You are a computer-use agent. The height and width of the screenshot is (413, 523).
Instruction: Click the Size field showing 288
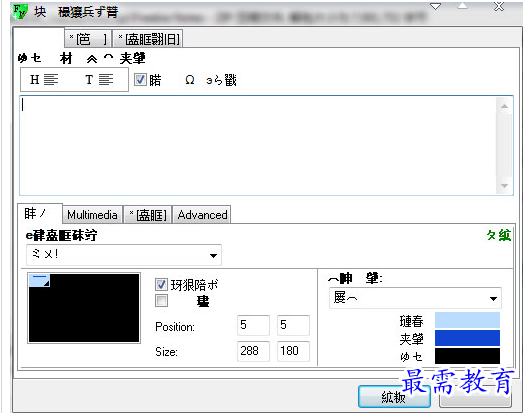253,351
